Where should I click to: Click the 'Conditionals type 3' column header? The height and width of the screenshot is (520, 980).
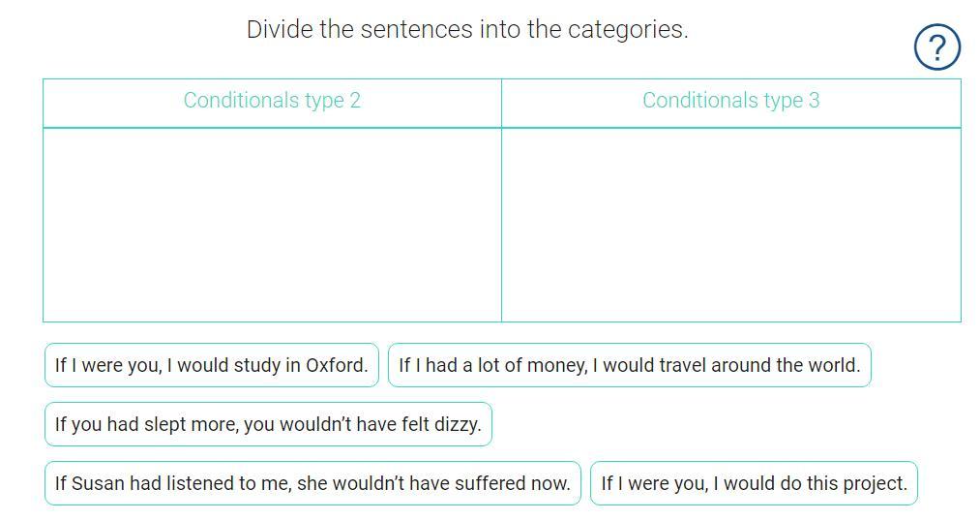(x=730, y=101)
